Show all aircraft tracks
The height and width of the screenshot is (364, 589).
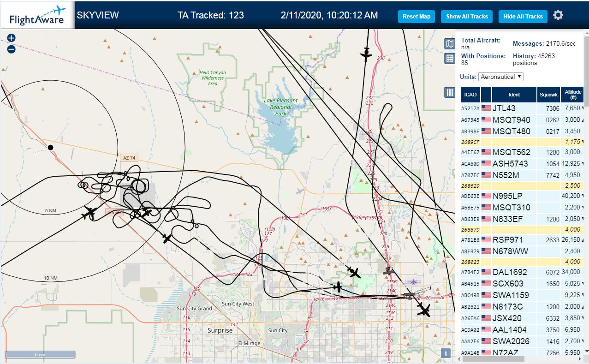tap(467, 17)
